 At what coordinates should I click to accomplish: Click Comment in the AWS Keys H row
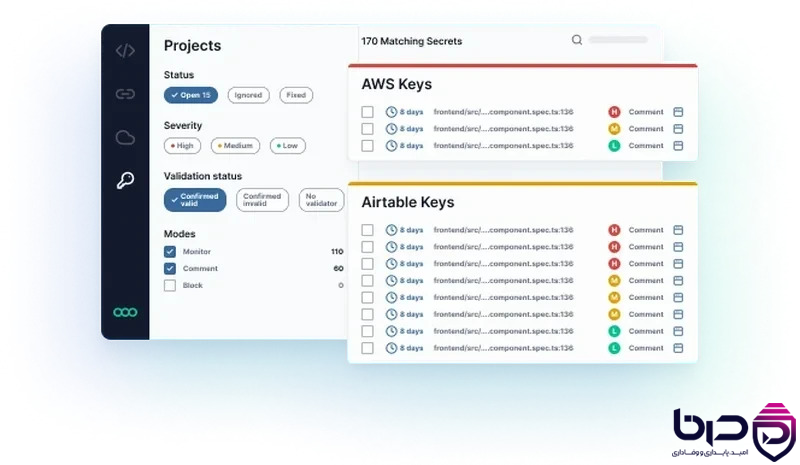[x=646, y=112]
